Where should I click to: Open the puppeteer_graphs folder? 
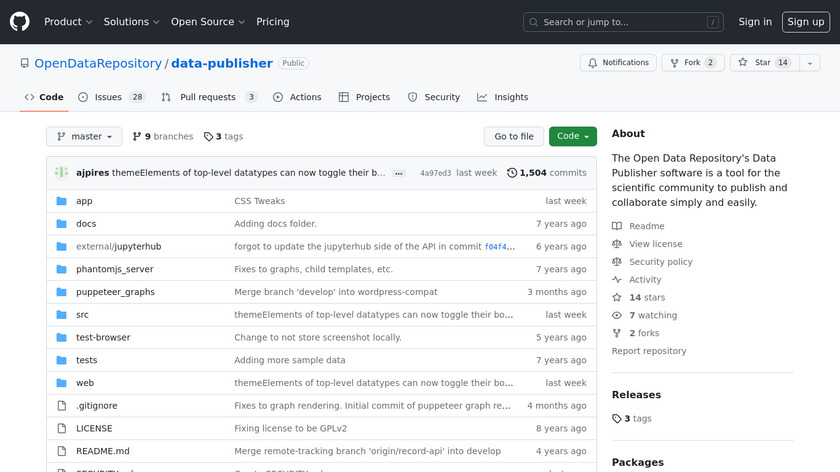pos(115,292)
